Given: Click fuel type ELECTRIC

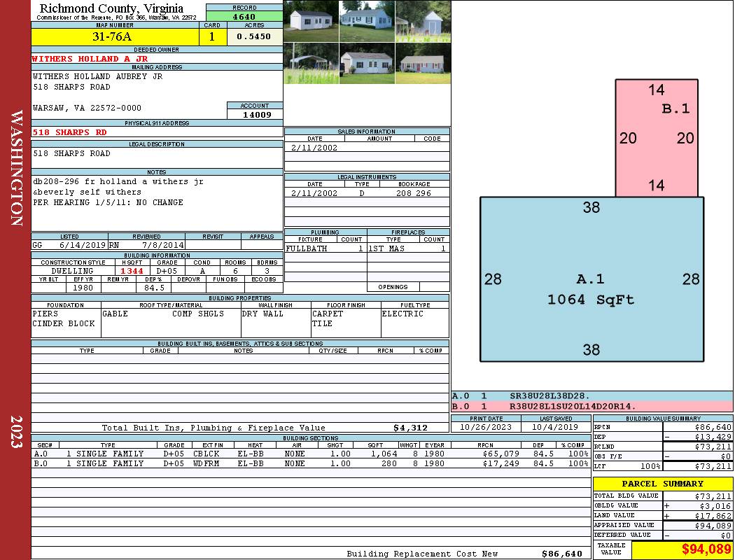Looking at the screenshot, I should [402, 314].
